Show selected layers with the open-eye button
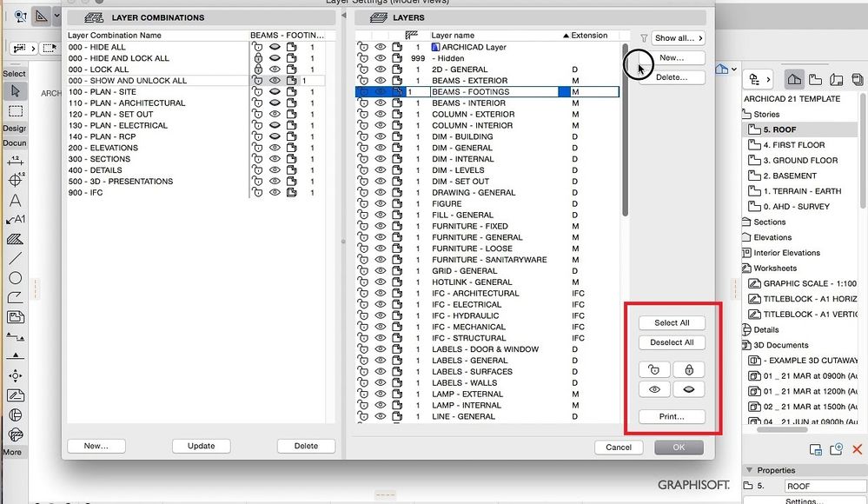The width and height of the screenshot is (868, 504). coord(654,389)
